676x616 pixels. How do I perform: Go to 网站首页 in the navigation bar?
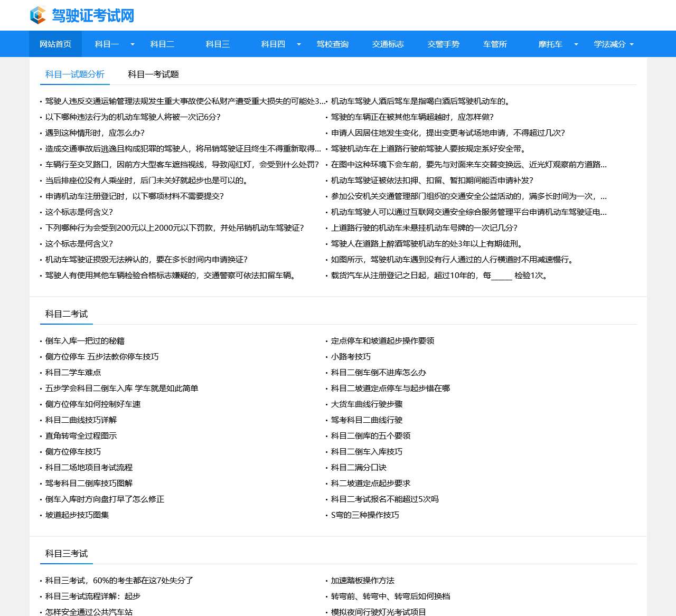55,44
